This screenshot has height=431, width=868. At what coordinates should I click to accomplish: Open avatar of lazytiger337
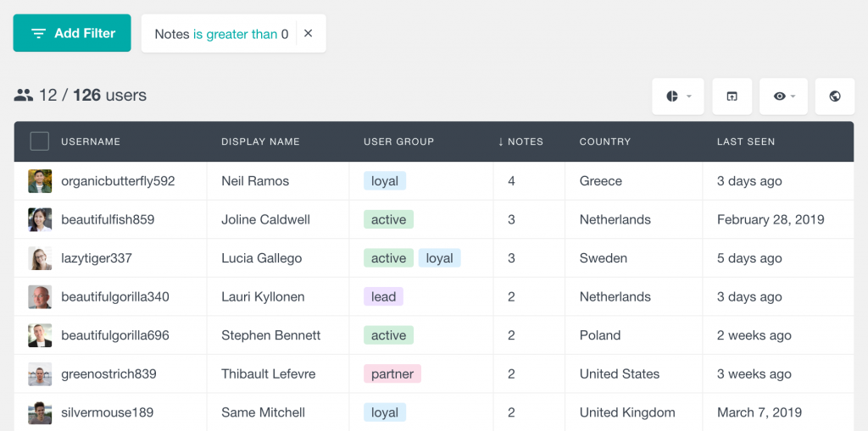tap(40, 258)
